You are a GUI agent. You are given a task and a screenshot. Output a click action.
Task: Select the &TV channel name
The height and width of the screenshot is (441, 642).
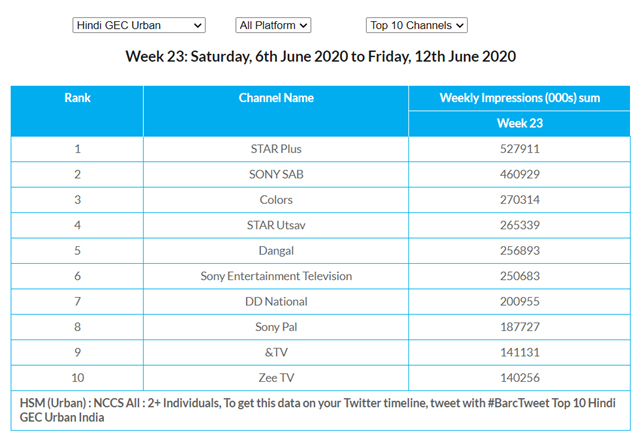(x=276, y=352)
